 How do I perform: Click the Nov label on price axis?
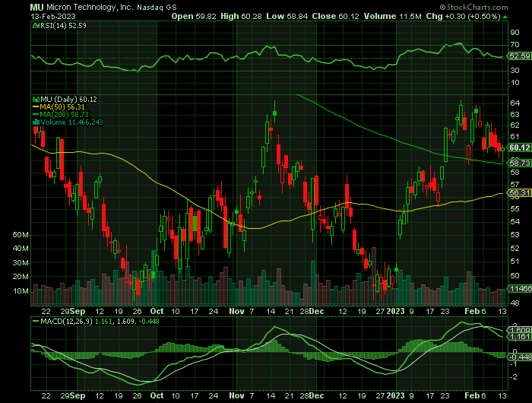pos(235,310)
